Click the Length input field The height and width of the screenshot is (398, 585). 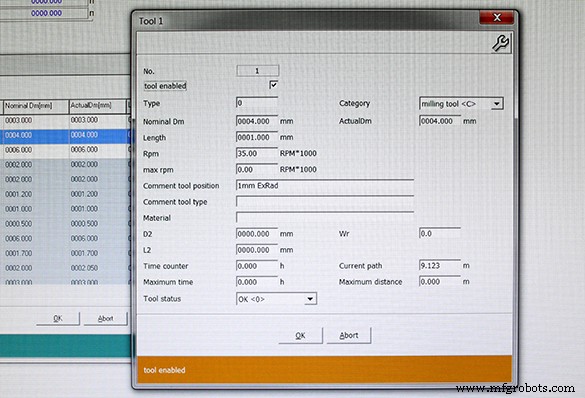pos(257,137)
